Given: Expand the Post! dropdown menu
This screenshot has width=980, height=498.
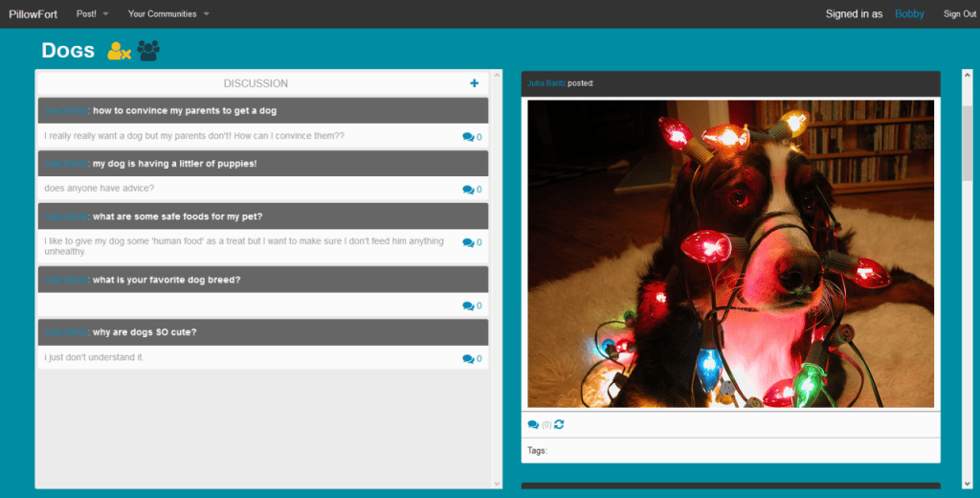Looking at the screenshot, I should pos(92,14).
